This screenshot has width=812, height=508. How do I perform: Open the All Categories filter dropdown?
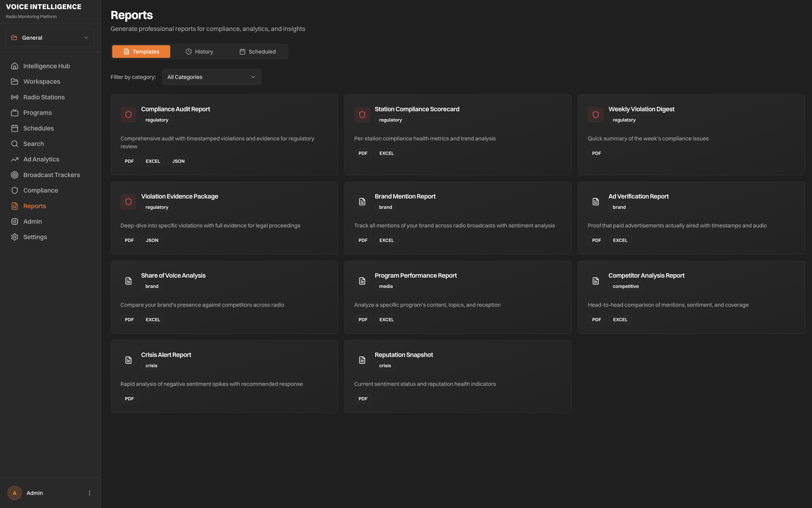click(212, 77)
